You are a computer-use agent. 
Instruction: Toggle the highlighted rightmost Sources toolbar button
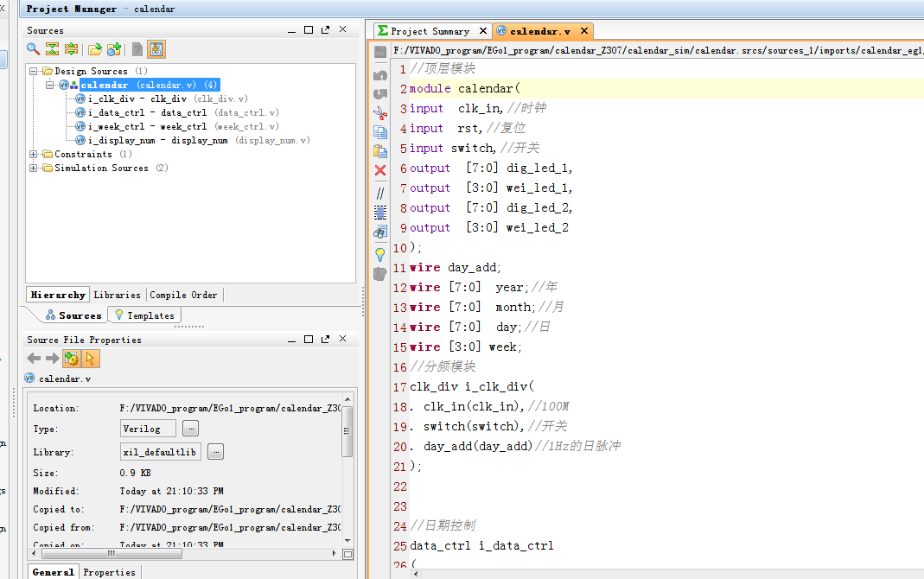tap(156, 50)
